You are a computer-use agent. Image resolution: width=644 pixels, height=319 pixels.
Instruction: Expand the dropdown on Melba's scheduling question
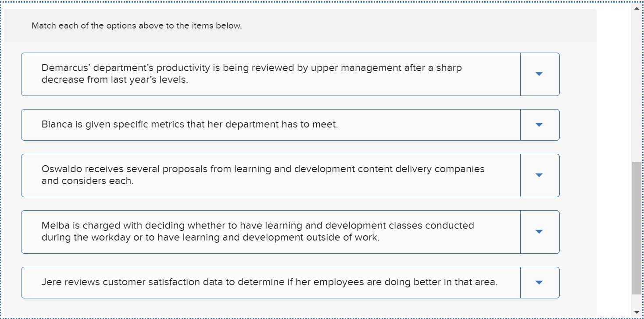(540, 232)
